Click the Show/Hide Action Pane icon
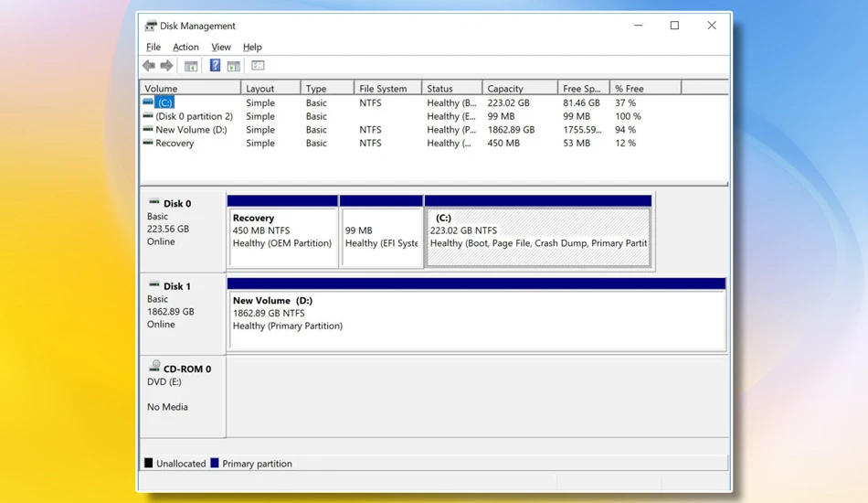868x503 pixels. pyautogui.click(x=234, y=65)
